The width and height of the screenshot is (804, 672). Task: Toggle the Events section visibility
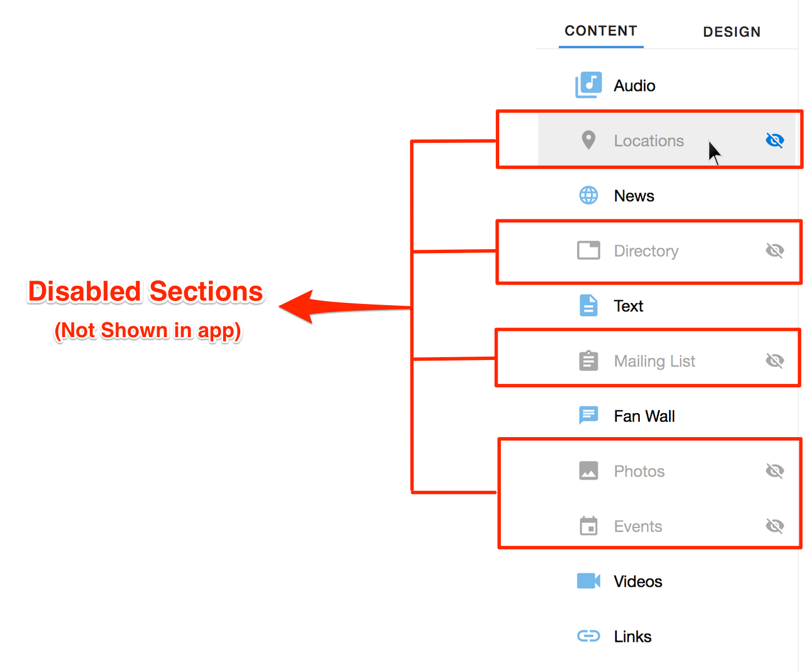coord(775,526)
